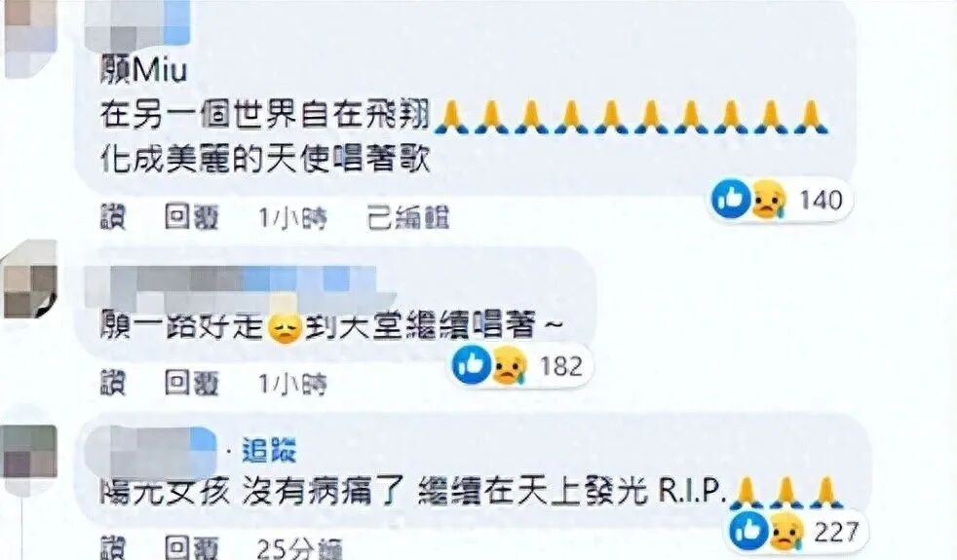Image resolution: width=957 pixels, height=560 pixels.
Task: Like the second comment 願一路好走
Action: pos(113,383)
